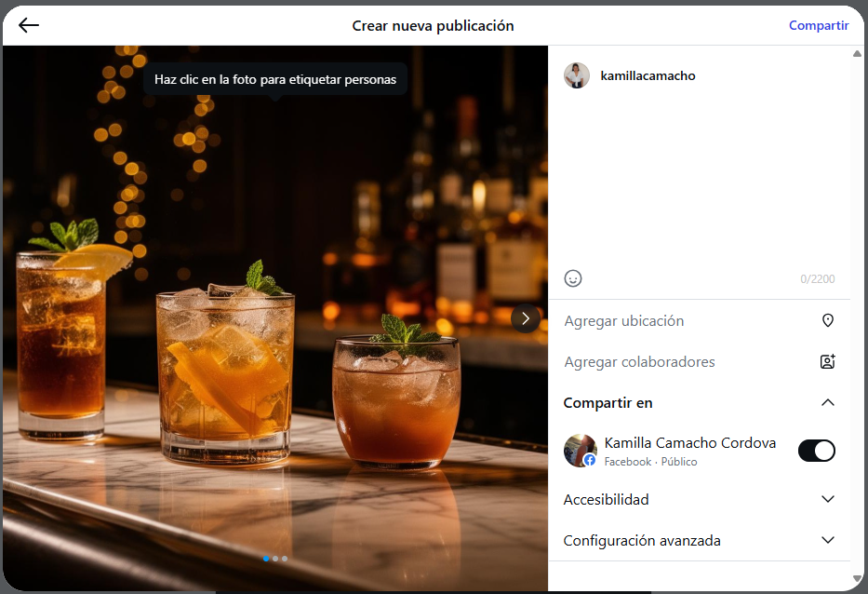Expand the Accesibilidad section
This screenshot has width=868, height=594.
(827, 499)
